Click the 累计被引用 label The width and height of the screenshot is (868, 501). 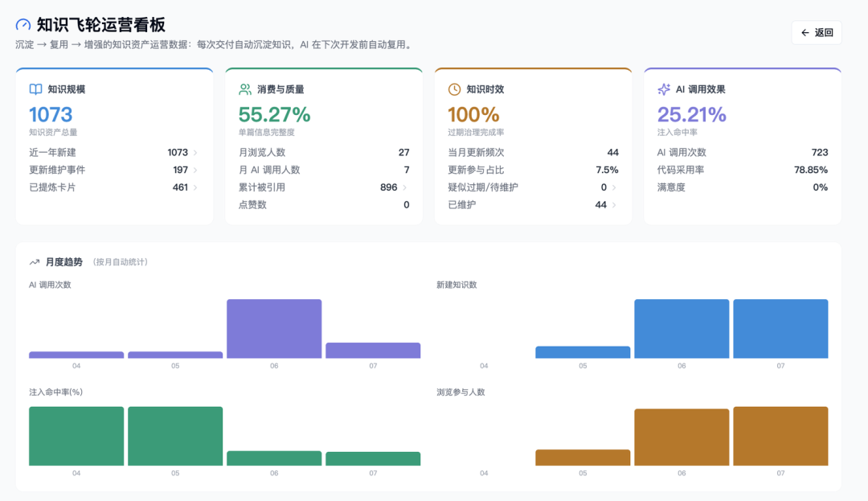point(262,187)
